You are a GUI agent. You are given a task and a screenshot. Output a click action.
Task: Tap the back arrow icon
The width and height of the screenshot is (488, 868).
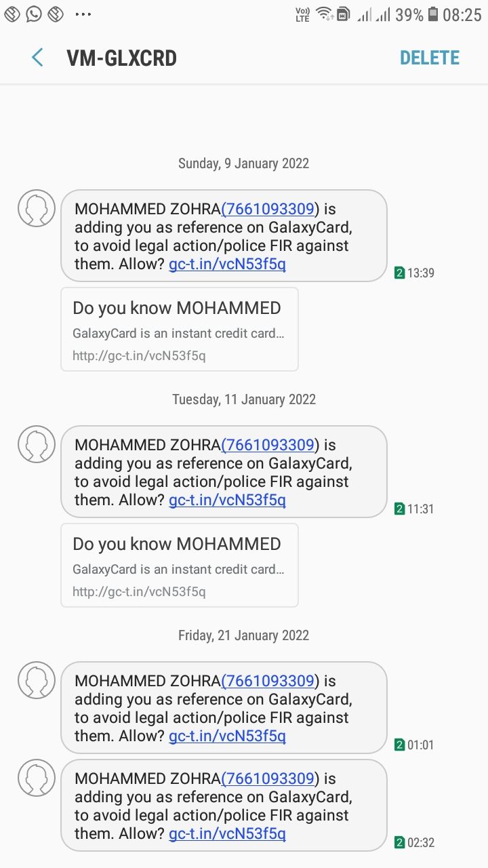click(37, 58)
